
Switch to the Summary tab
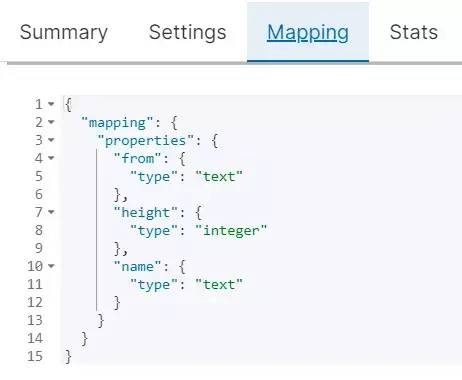(64, 32)
